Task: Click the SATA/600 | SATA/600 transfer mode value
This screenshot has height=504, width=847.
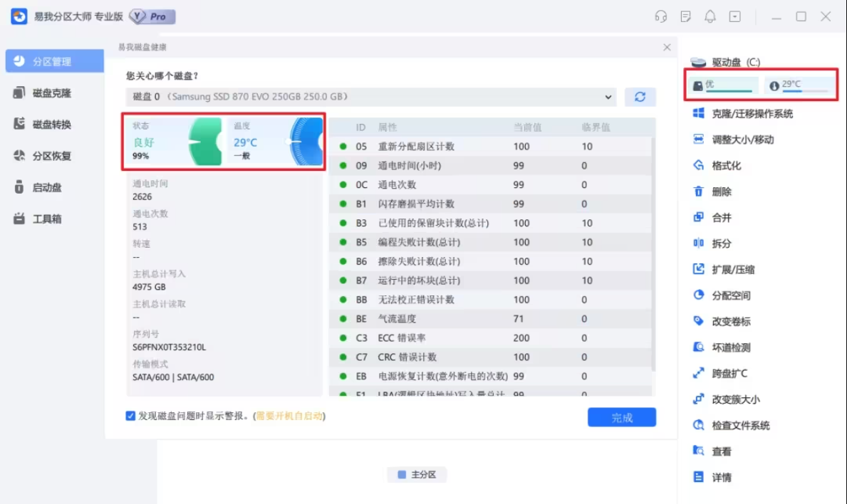Action: coord(173,377)
